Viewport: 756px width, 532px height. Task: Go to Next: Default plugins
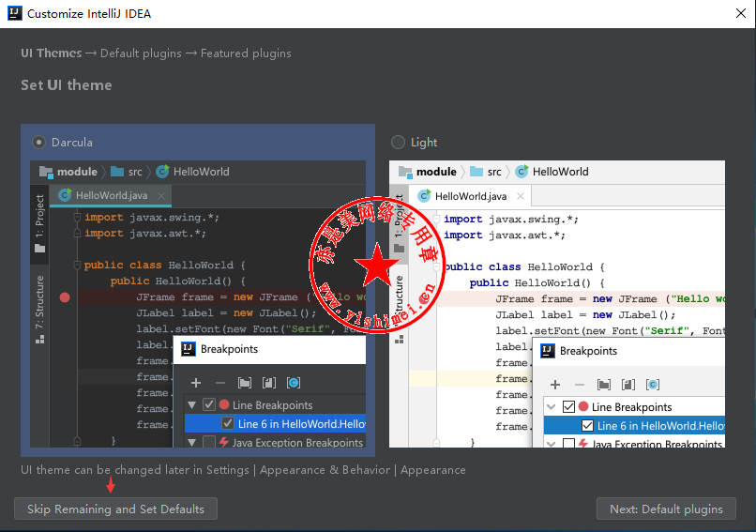(x=666, y=509)
